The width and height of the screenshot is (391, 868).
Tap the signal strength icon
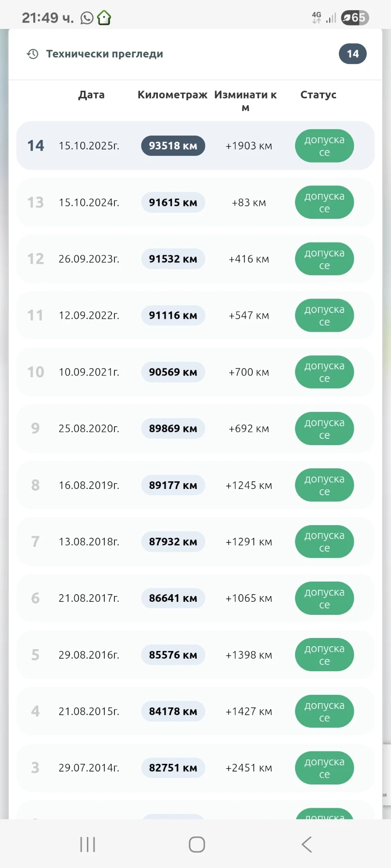(x=331, y=18)
